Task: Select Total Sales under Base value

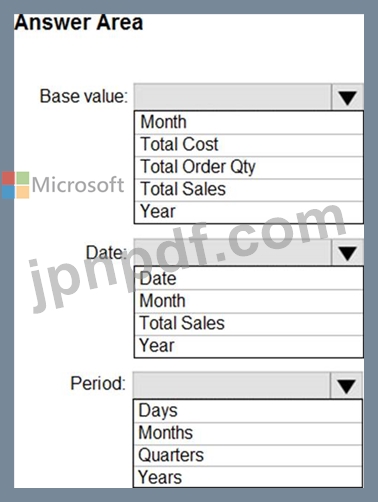Action: coord(249,190)
